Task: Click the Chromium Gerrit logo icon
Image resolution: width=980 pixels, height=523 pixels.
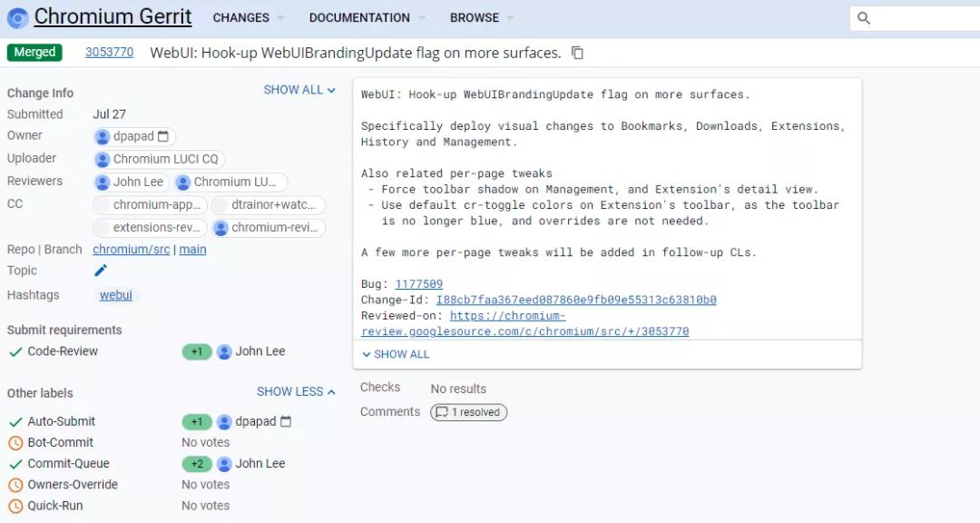Action: point(17,18)
